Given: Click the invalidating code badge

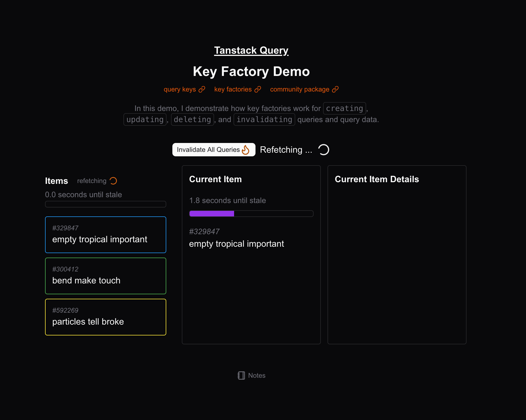Looking at the screenshot, I should tap(264, 120).
